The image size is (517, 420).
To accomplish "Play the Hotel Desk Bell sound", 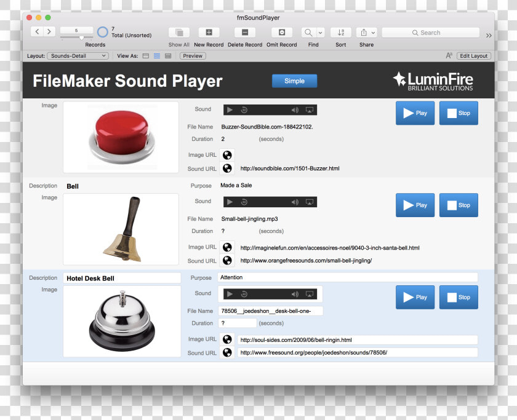I will [415, 297].
